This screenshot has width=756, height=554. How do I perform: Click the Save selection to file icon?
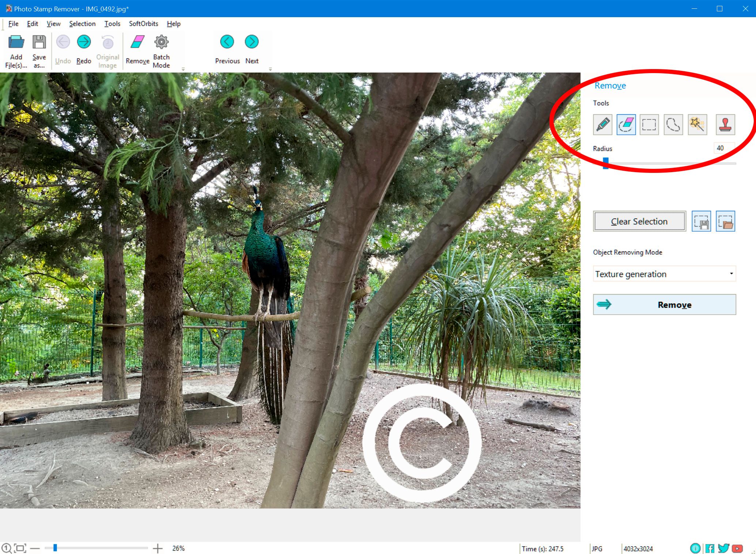click(702, 221)
